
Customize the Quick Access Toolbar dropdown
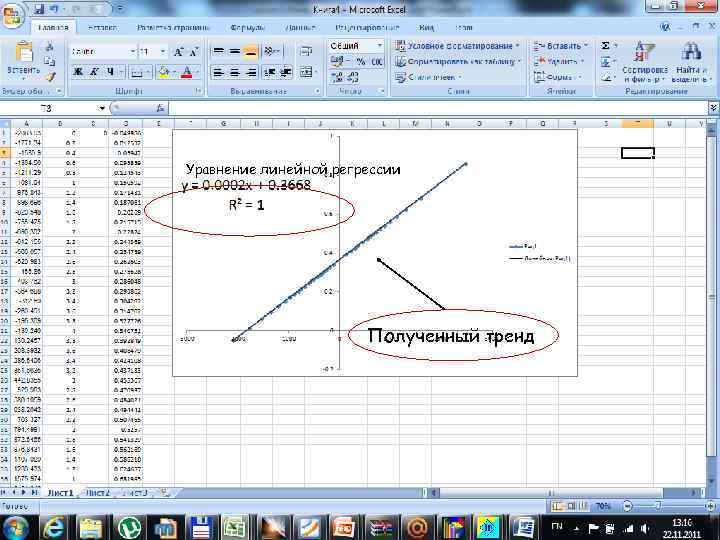tap(120, 9)
